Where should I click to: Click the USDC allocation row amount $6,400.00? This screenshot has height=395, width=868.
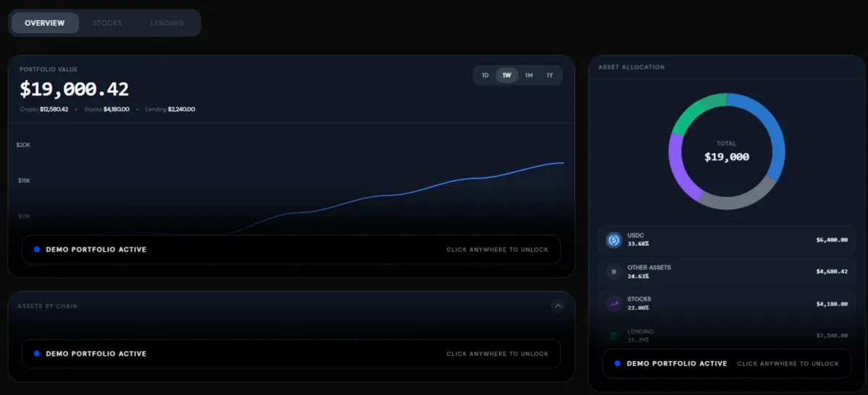(832, 240)
